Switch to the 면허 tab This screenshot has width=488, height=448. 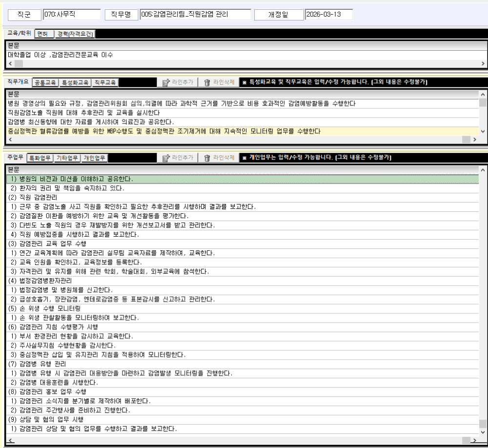coord(44,34)
